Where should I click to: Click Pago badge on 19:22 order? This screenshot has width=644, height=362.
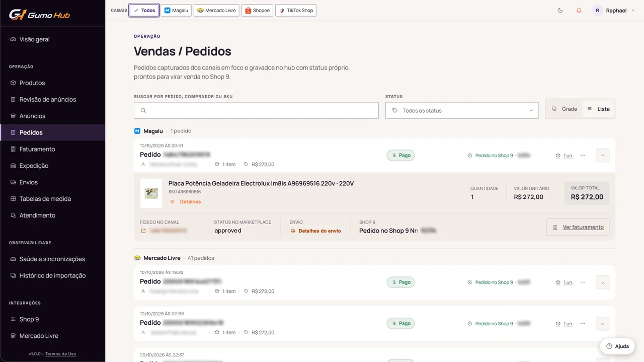[401, 282]
